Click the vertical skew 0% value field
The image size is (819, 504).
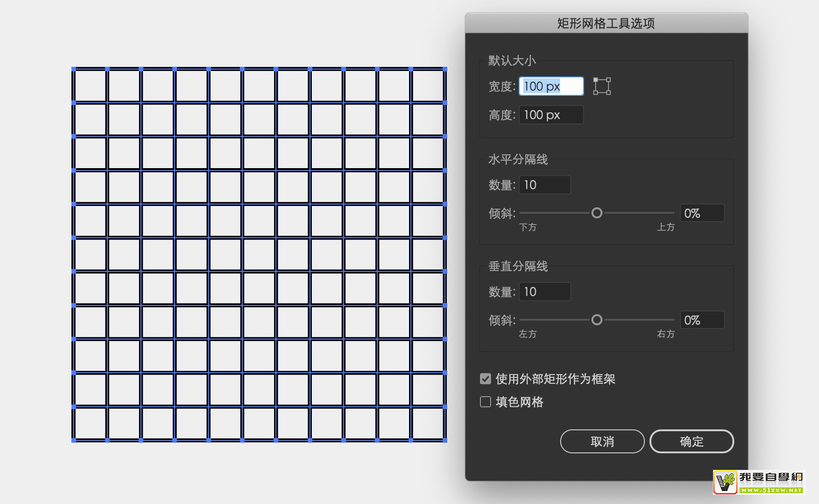pos(702,320)
